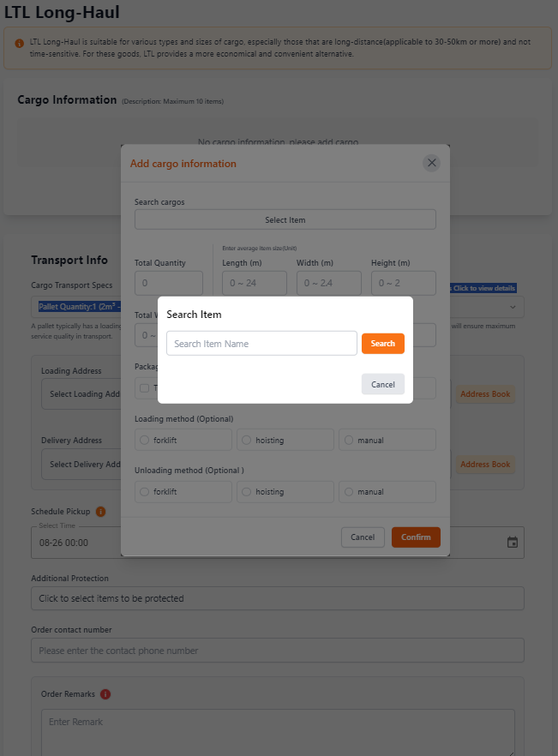Focus the Search Item Name field
Viewport: 558px width, 756px height.
point(261,344)
